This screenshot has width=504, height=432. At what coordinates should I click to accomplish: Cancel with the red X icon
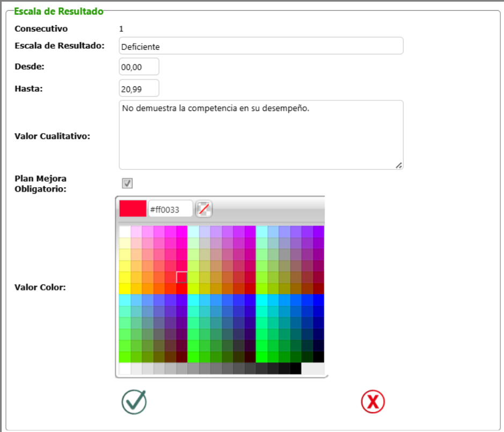pyautogui.click(x=373, y=402)
